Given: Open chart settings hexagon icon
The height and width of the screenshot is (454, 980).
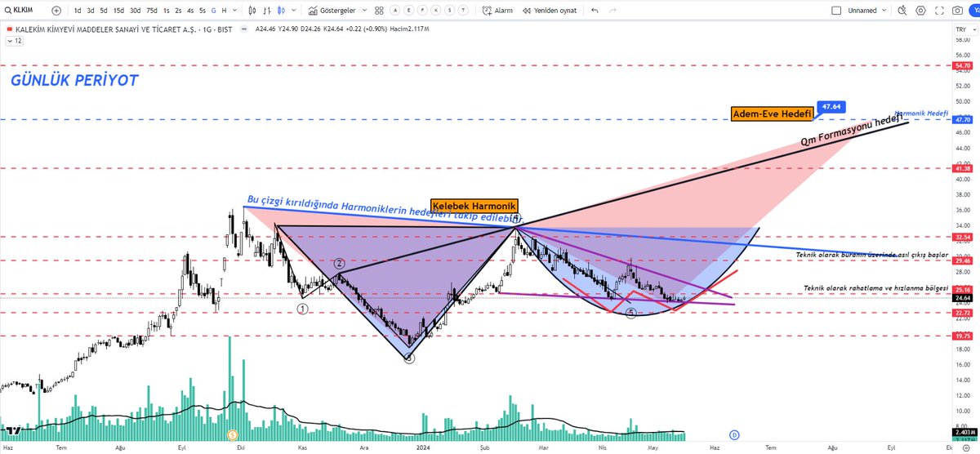Looking at the screenshot, I should tap(920, 11).
